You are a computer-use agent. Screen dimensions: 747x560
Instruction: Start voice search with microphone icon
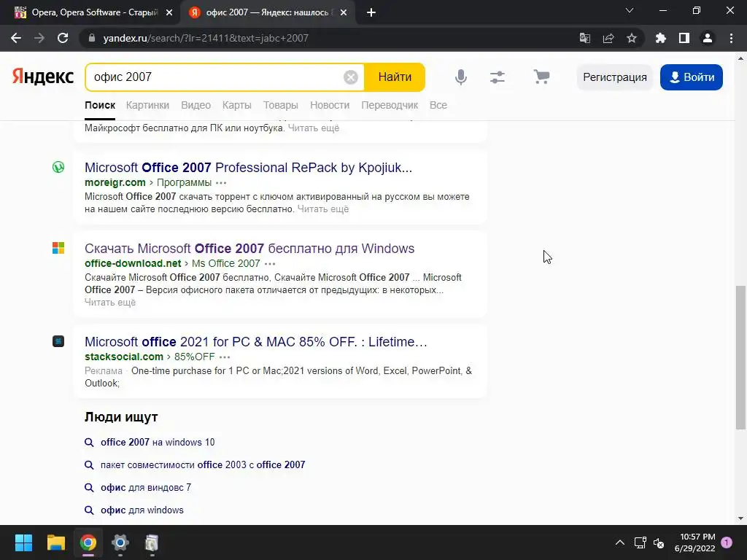461,77
